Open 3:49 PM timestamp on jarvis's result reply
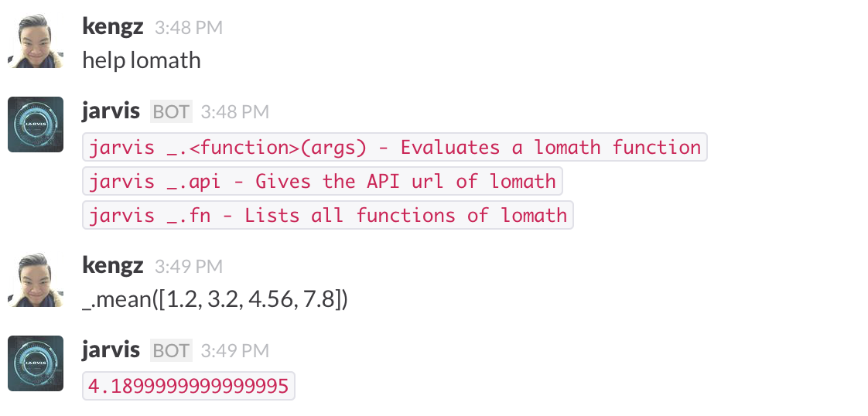Image resolution: width=868 pixels, height=416 pixels. pyautogui.click(x=235, y=351)
